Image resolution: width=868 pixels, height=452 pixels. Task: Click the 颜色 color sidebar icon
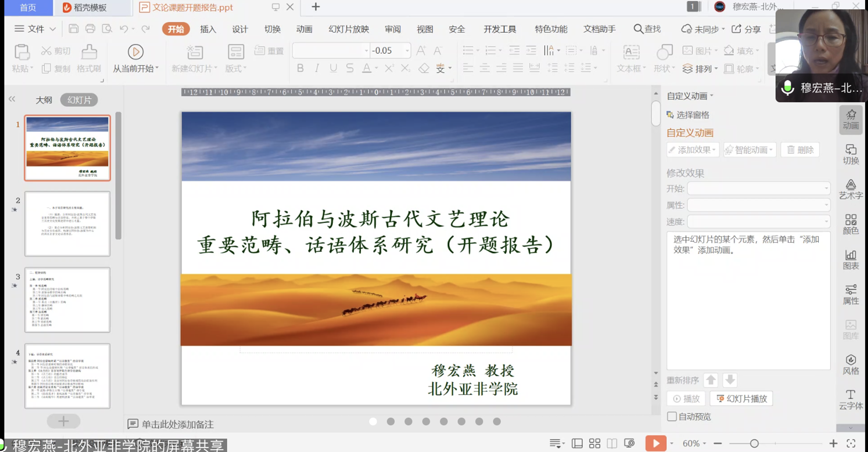pos(850,224)
